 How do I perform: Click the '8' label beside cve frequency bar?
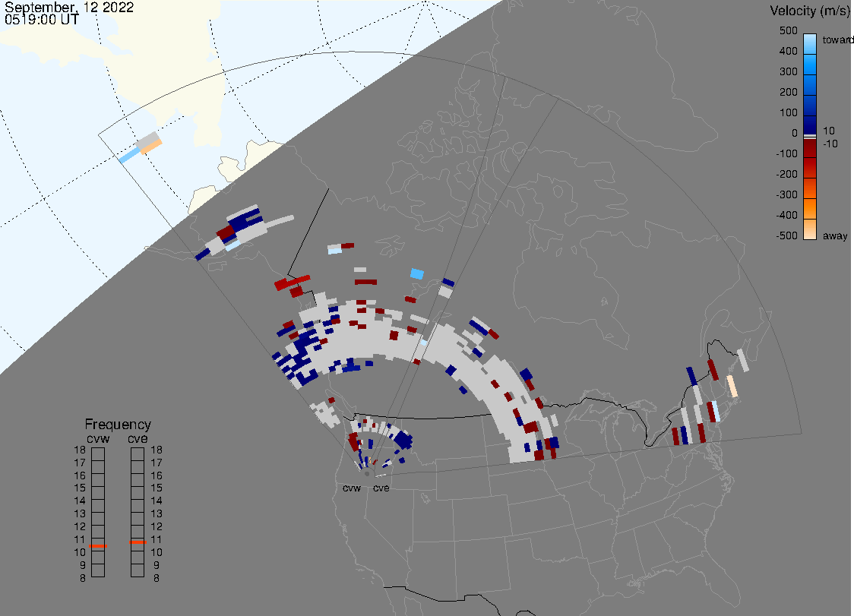157,578
